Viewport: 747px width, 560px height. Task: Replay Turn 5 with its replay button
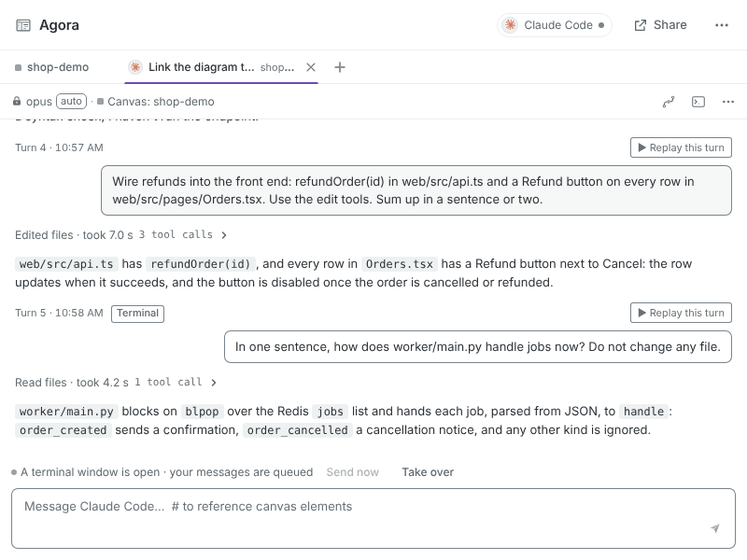(681, 313)
